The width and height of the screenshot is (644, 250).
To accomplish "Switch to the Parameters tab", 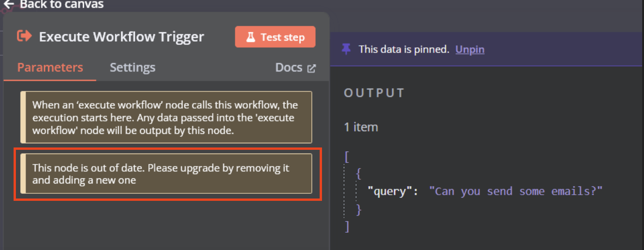I will coord(50,67).
